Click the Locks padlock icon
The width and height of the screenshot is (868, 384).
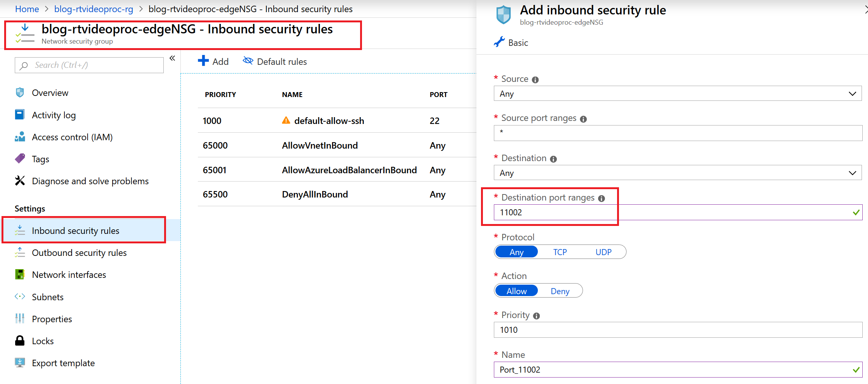[x=20, y=341]
